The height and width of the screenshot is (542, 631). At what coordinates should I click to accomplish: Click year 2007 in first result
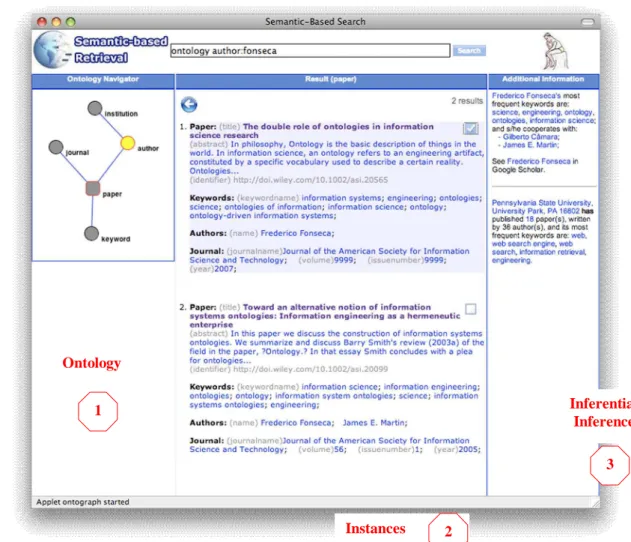coord(224,269)
